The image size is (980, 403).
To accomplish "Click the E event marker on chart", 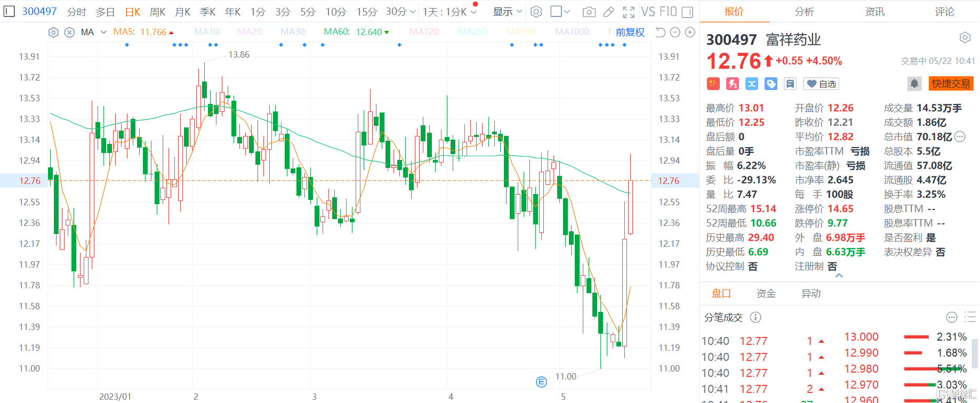I will click(x=541, y=382).
